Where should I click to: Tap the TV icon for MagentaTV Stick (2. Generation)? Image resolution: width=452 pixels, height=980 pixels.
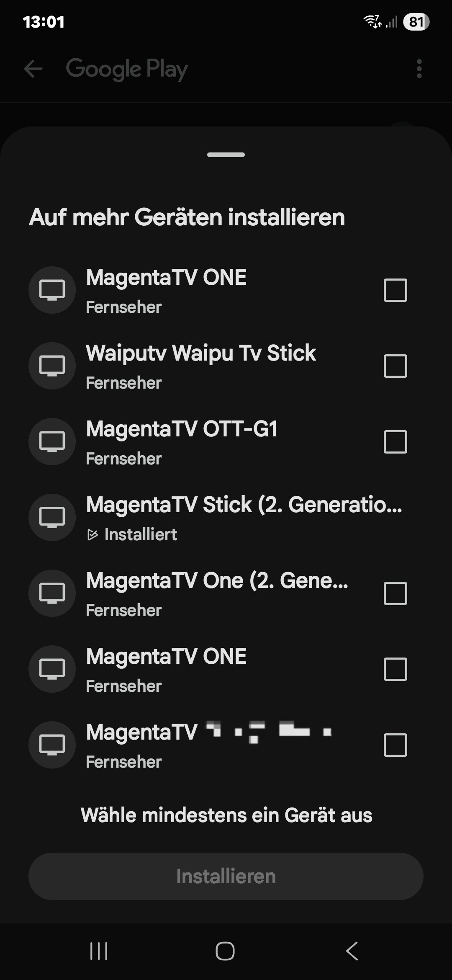52,518
